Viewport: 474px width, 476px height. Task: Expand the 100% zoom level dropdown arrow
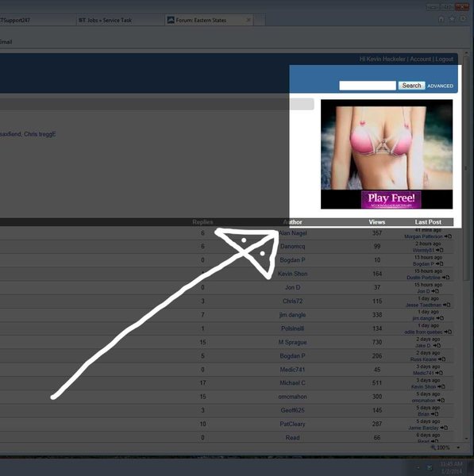coord(458,447)
